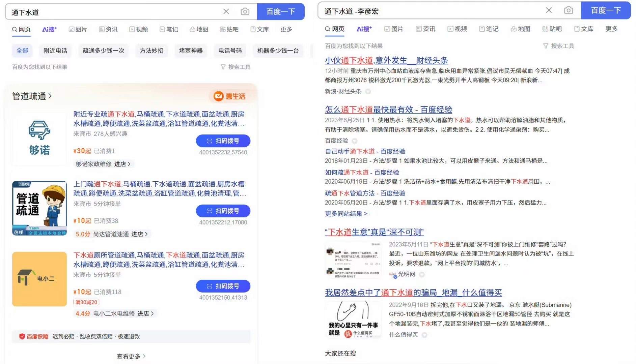The image size is (636, 364).
Task: Click the 惠生活 badge
Action: pos(229,96)
